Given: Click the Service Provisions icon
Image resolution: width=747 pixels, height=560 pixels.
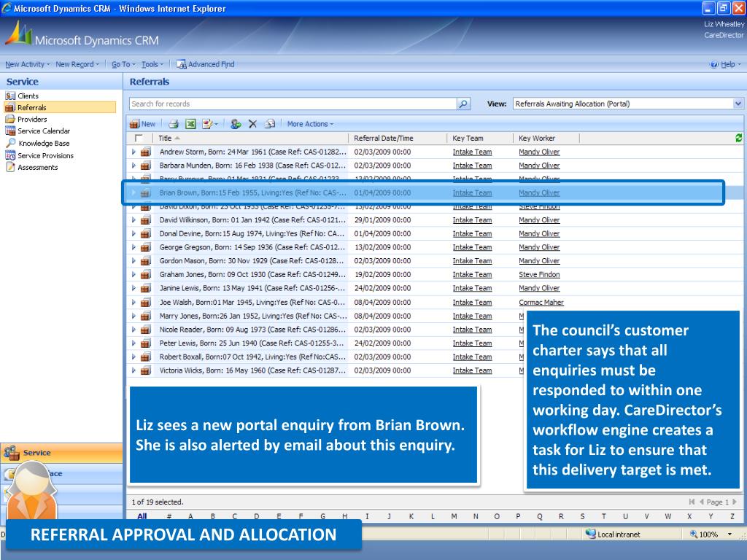Looking at the screenshot, I should pos(10,155).
